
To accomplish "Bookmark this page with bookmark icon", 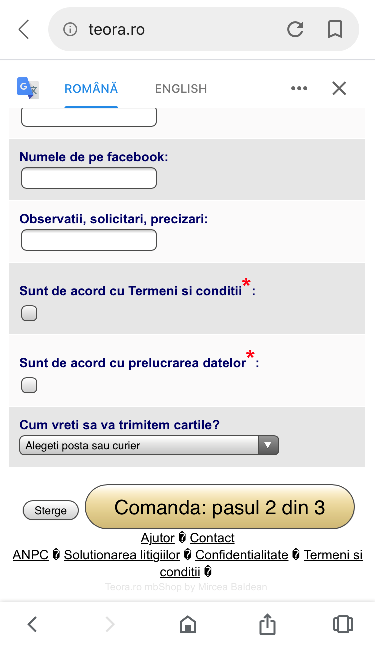I will coord(335,29).
